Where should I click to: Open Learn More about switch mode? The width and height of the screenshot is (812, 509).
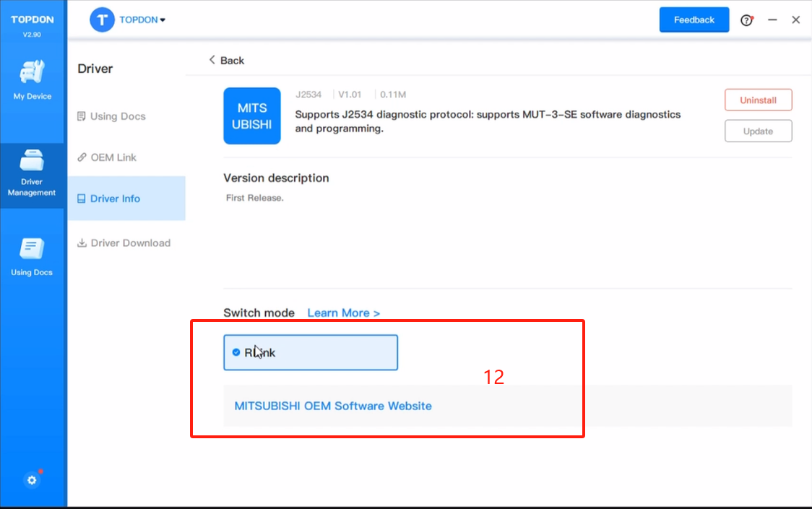[x=343, y=313]
